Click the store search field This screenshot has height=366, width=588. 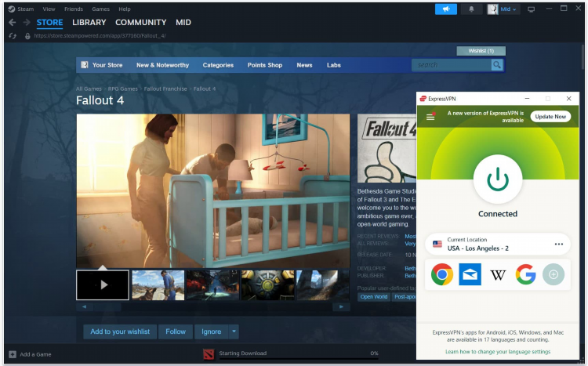click(452, 65)
